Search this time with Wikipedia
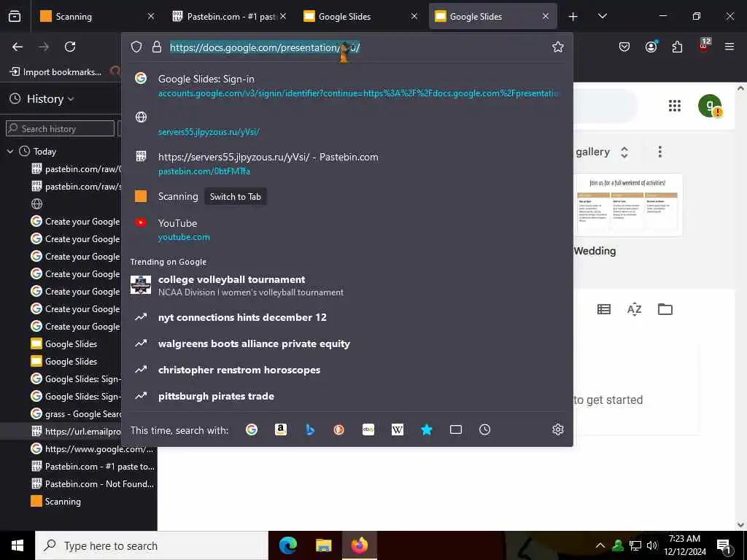Image resolution: width=747 pixels, height=560 pixels. (x=398, y=430)
